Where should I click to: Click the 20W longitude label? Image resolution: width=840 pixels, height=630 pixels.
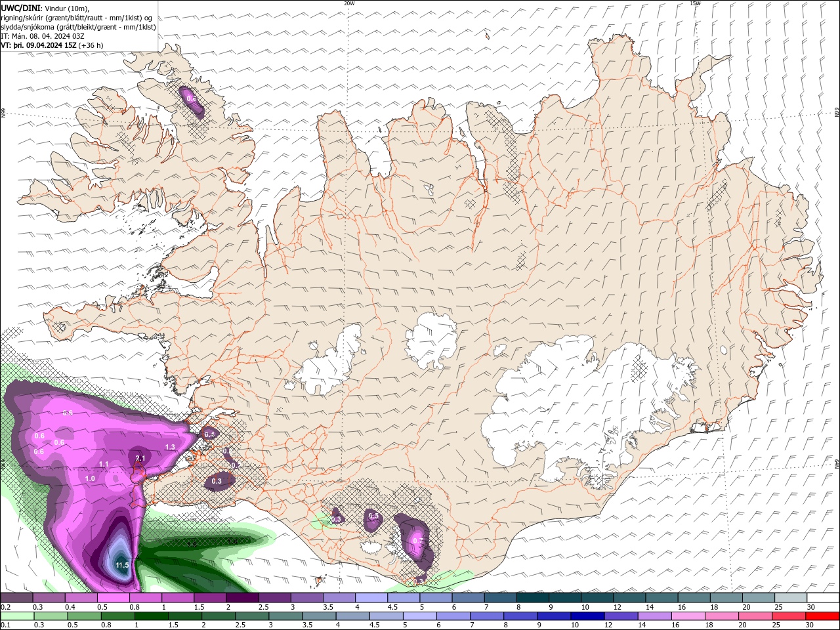(349, 3)
